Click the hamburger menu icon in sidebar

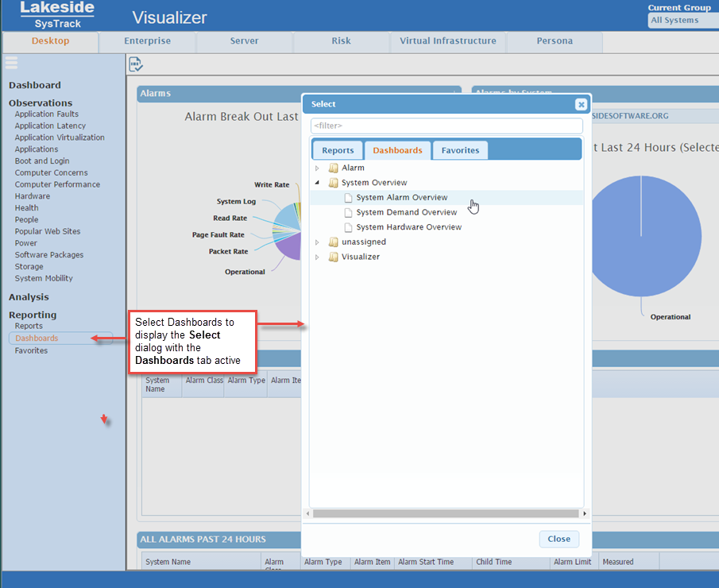[x=11, y=63]
